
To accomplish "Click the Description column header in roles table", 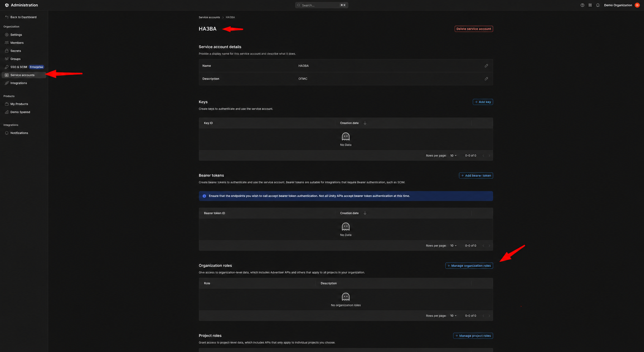I will pyautogui.click(x=328, y=283).
